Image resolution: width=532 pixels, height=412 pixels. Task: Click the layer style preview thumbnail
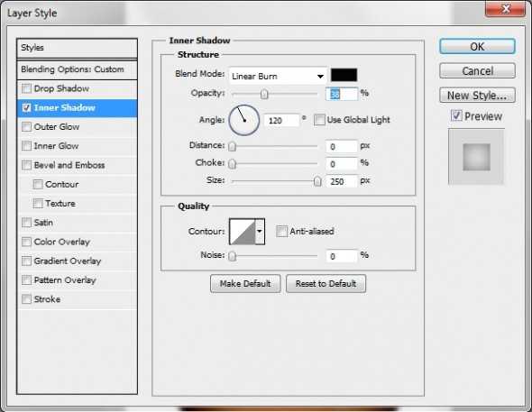(476, 157)
